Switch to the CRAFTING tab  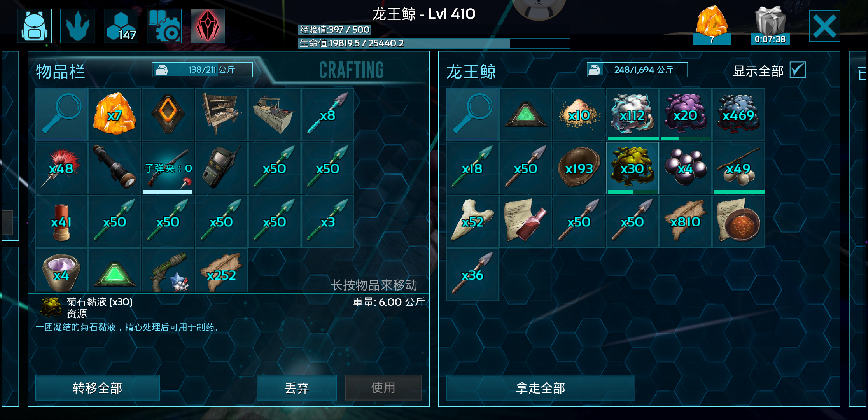[352, 70]
